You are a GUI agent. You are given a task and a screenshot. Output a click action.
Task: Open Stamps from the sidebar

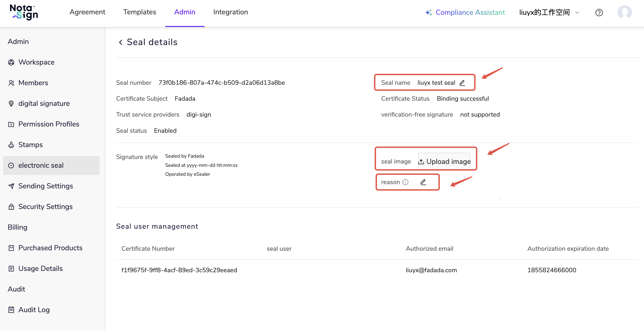30,145
